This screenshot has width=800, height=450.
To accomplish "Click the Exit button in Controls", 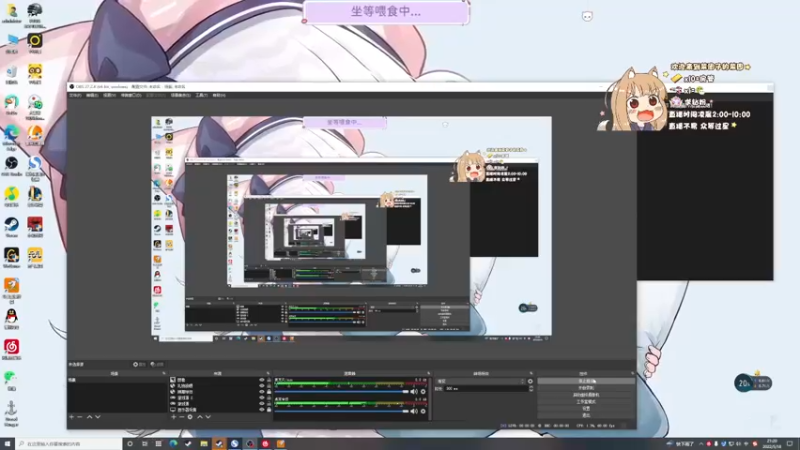I will (586, 415).
